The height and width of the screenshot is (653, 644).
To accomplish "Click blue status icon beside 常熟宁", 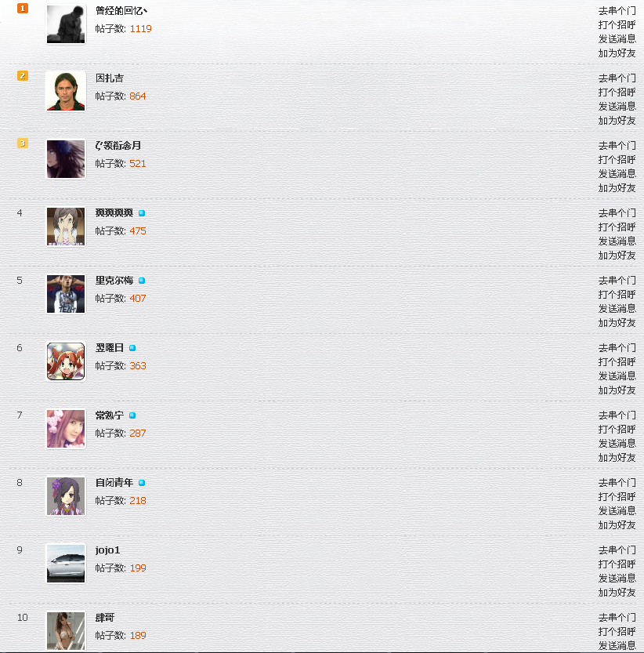I will (132, 415).
